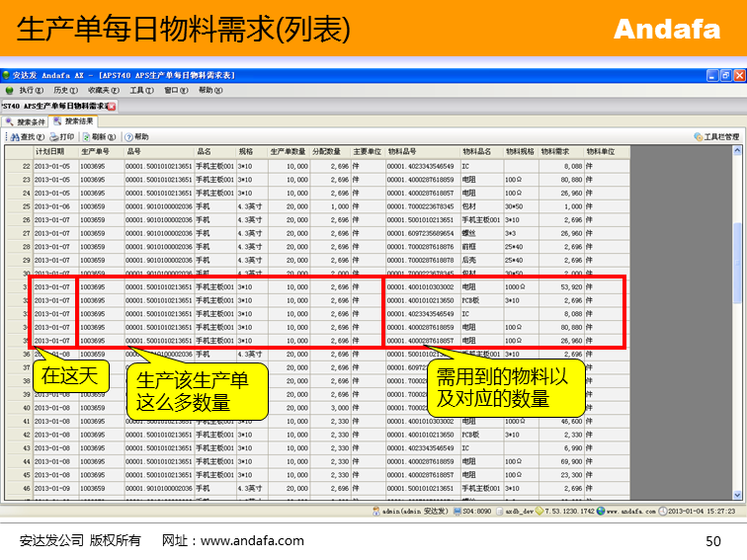Switch to the 搜索条件 tab
The height and width of the screenshot is (560, 747).
click(x=27, y=121)
